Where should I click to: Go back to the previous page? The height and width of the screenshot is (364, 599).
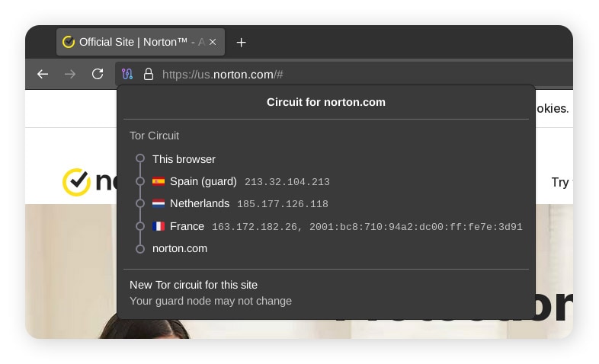[x=43, y=74]
